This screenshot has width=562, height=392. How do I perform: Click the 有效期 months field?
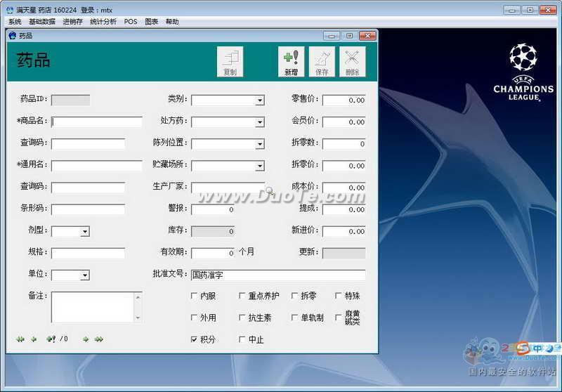(x=213, y=254)
